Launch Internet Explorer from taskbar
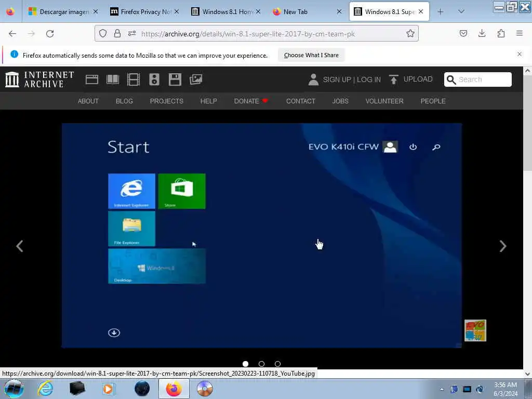532x399 pixels. 45,389
